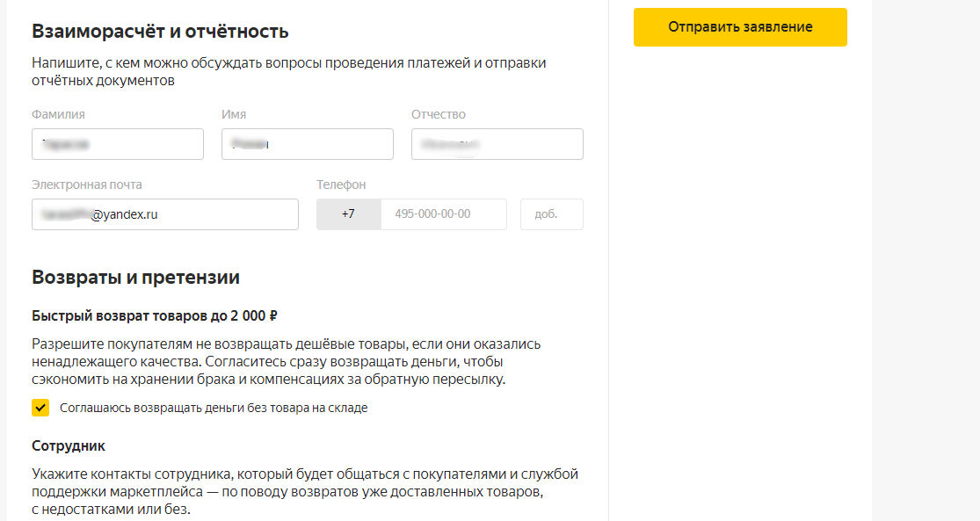Click the label Соглашаюсь возвращать деньги без товара
This screenshot has height=521, width=980.
214,408
